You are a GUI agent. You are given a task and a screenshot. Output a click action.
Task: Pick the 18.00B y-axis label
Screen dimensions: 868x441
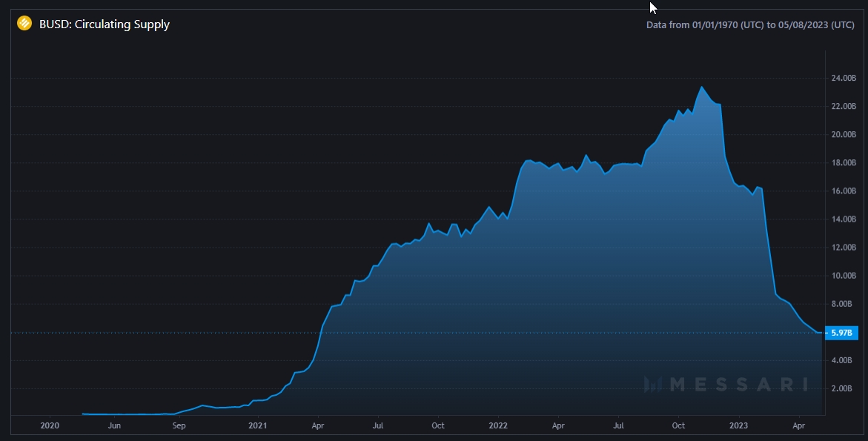click(844, 162)
